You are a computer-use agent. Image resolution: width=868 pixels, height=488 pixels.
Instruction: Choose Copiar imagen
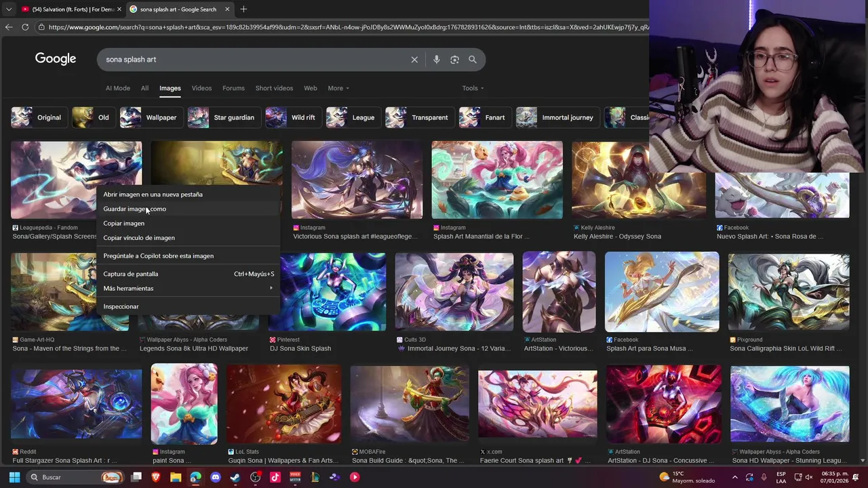click(188, 223)
